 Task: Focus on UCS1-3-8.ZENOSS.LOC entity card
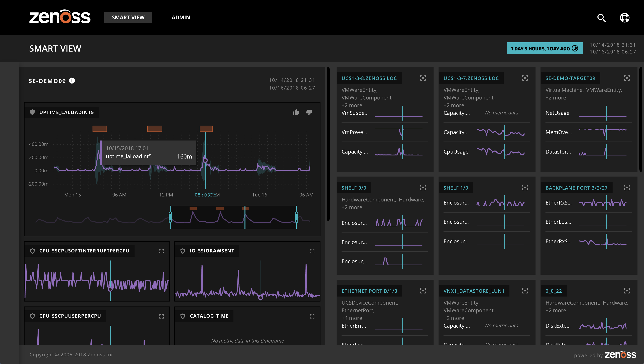[x=423, y=78]
